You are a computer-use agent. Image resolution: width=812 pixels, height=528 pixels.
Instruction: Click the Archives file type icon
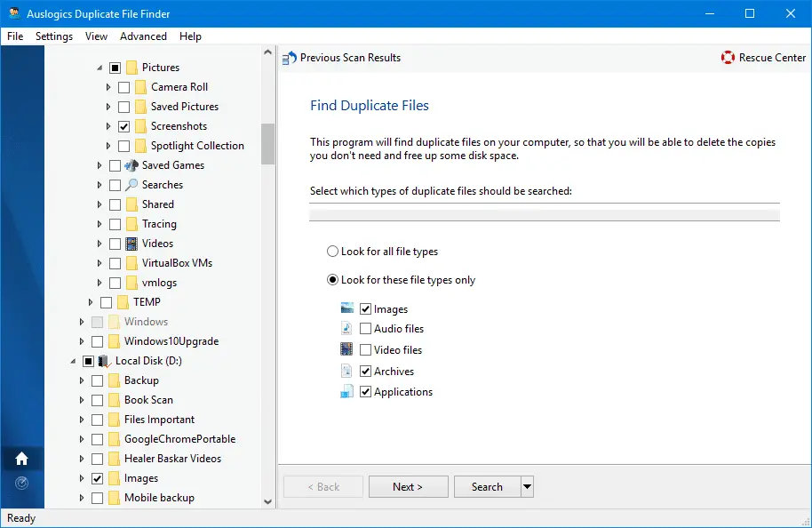347,371
